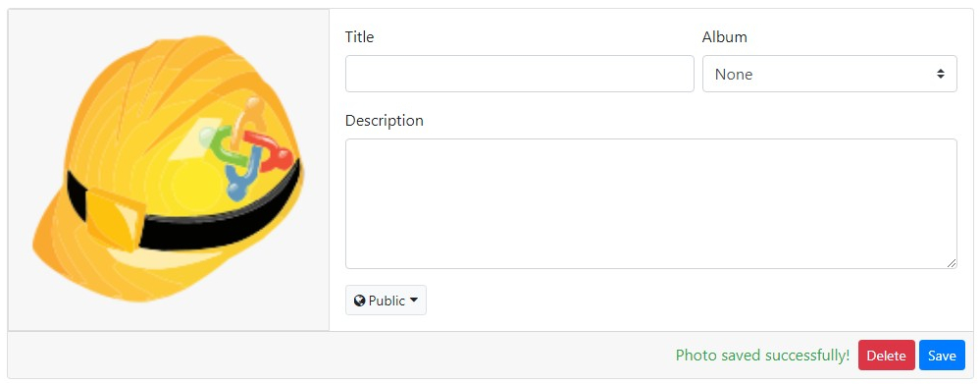The height and width of the screenshot is (384, 980).
Task: Click the Album field label
Action: click(x=724, y=37)
